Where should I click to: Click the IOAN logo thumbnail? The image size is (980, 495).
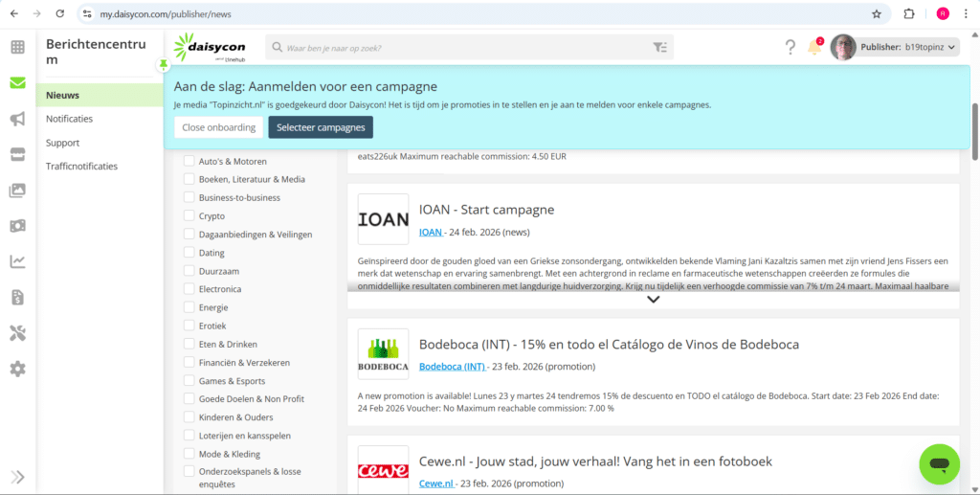click(x=383, y=218)
